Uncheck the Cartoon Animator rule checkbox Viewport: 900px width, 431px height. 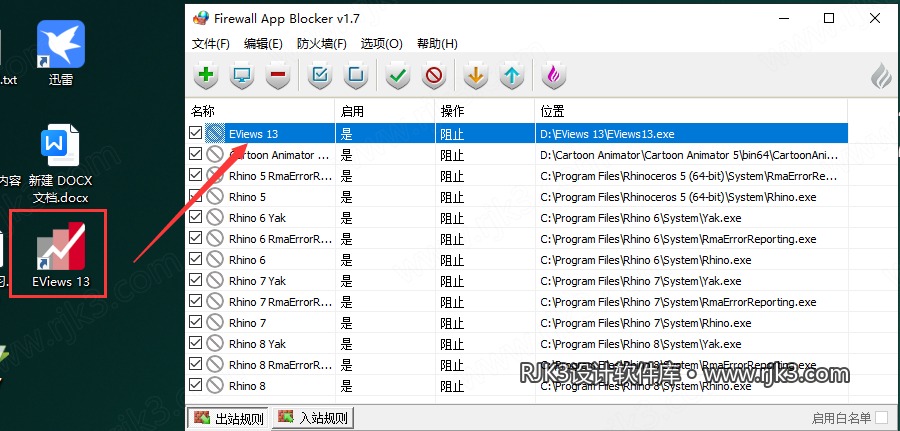(196, 154)
